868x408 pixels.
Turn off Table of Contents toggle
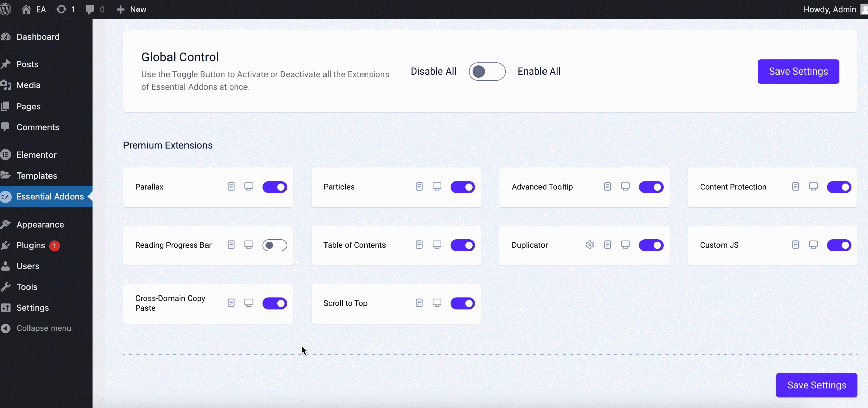pyautogui.click(x=462, y=245)
